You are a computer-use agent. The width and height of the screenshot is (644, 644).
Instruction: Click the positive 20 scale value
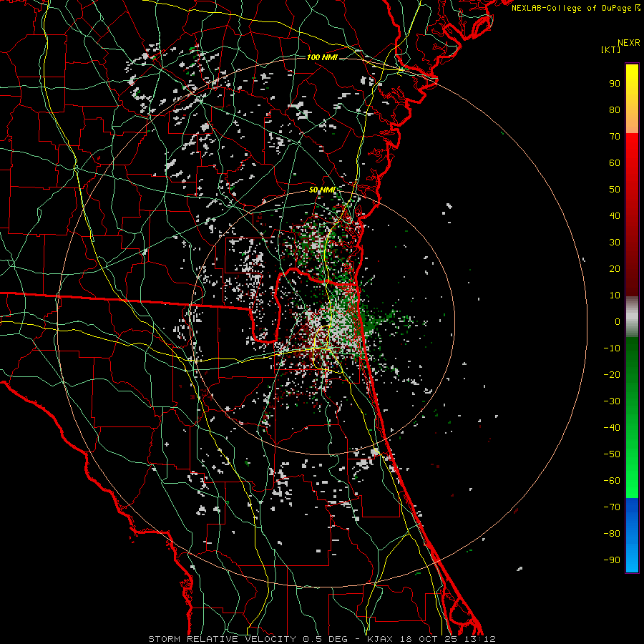615,268
